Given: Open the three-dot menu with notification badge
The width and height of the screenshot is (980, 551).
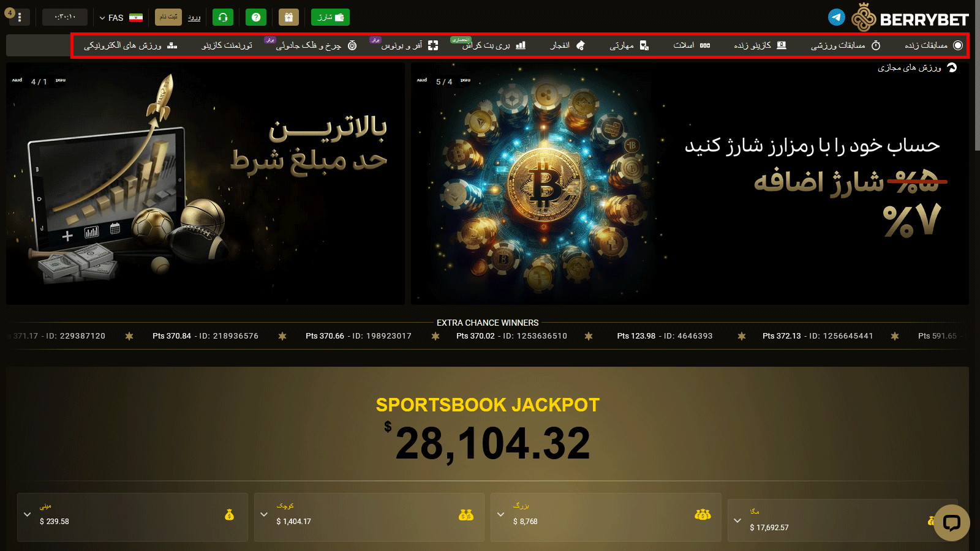Looking at the screenshot, I should (x=20, y=17).
